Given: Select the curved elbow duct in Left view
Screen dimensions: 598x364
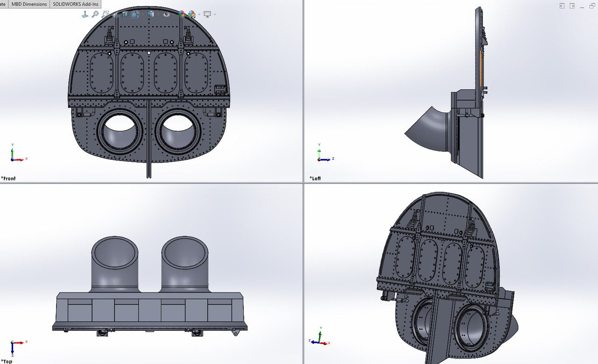Looking at the screenshot, I should point(427,129).
